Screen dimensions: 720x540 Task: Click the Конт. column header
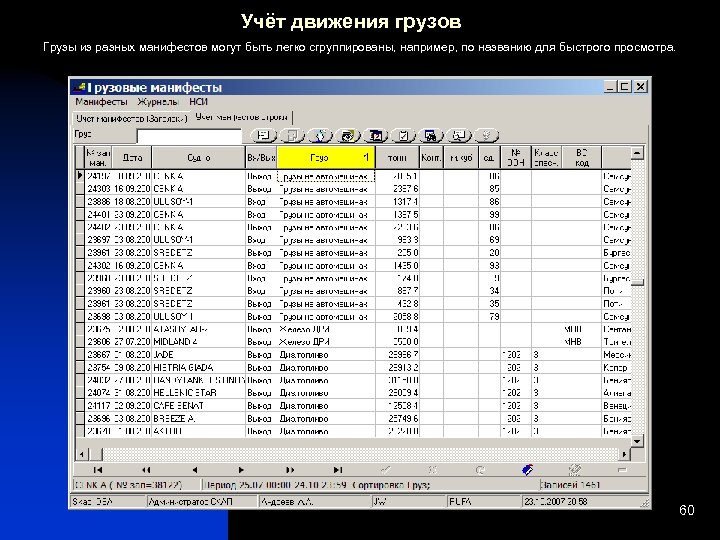click(431, 158)
